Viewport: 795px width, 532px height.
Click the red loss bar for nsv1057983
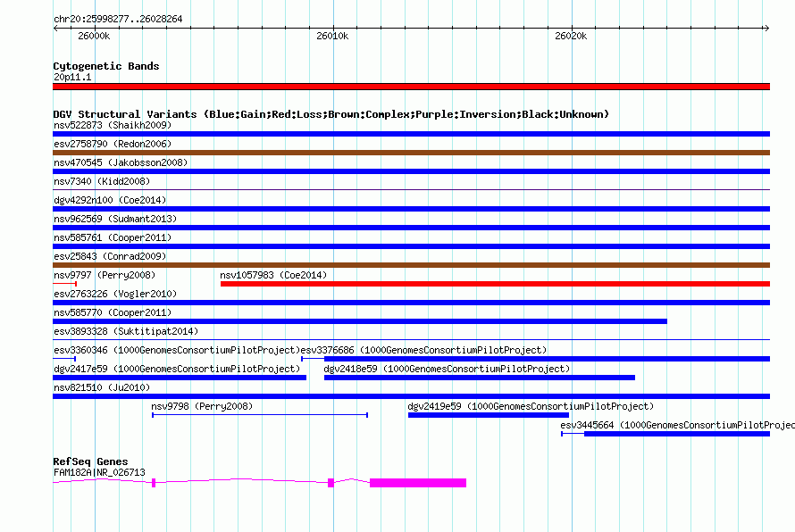[496, 284]
